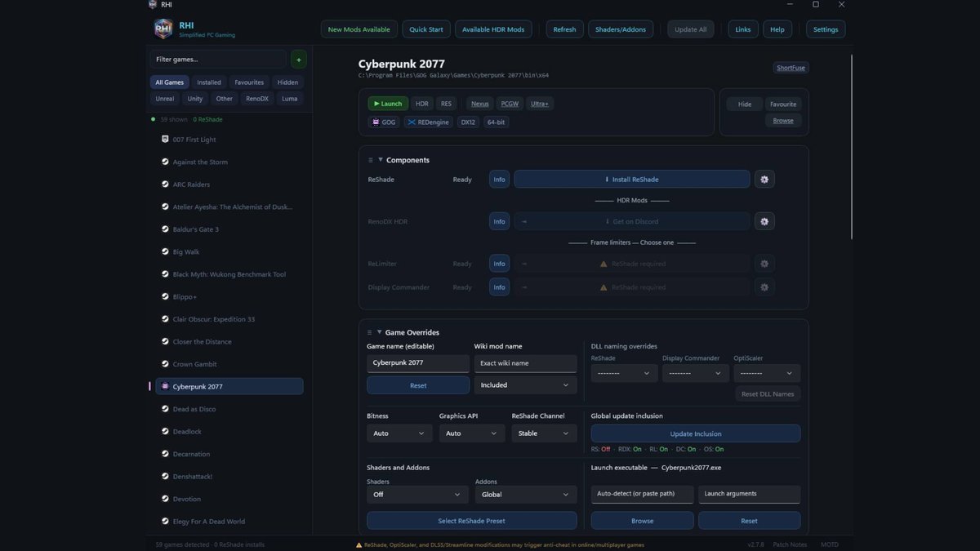The image size is (980, 551).
Task: Click the Update Inclusion button
Action: pyautogui.click(x=696, y=433)
